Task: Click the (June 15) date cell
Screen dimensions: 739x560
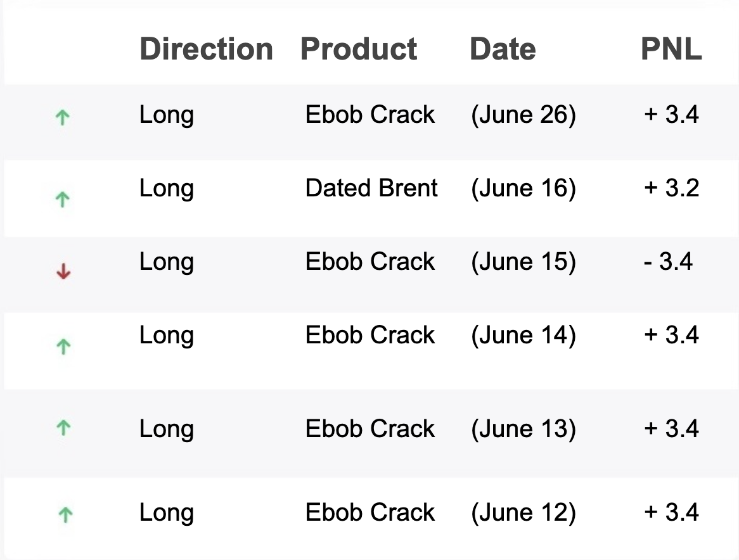Action: coord(523,262)
